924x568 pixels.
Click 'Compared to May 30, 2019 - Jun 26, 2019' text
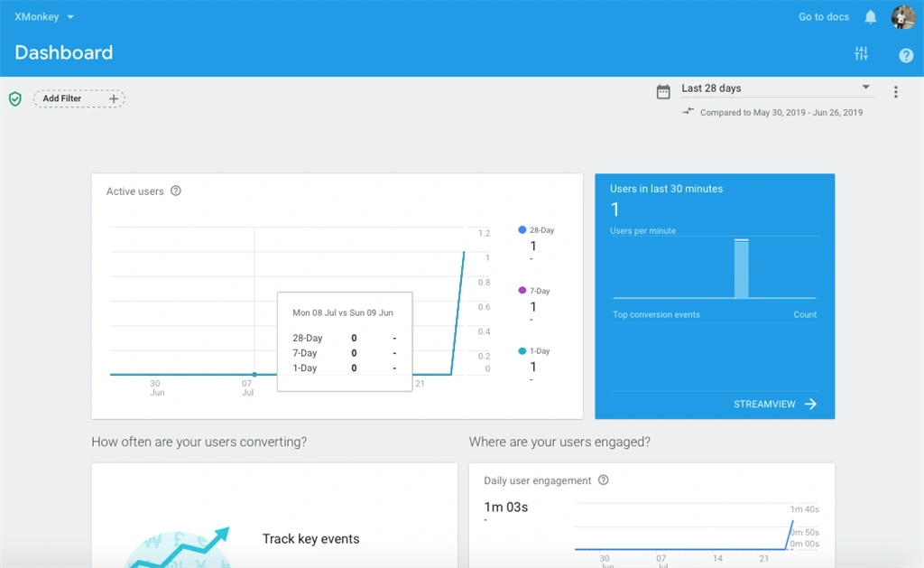(781, 112)
